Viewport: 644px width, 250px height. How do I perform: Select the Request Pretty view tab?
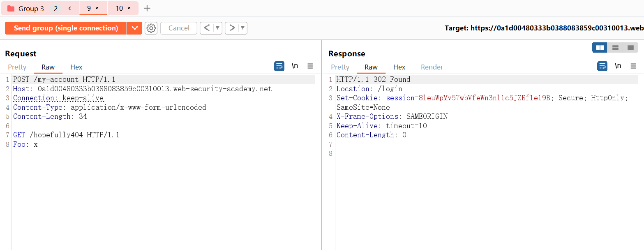(x=17, y=67)
